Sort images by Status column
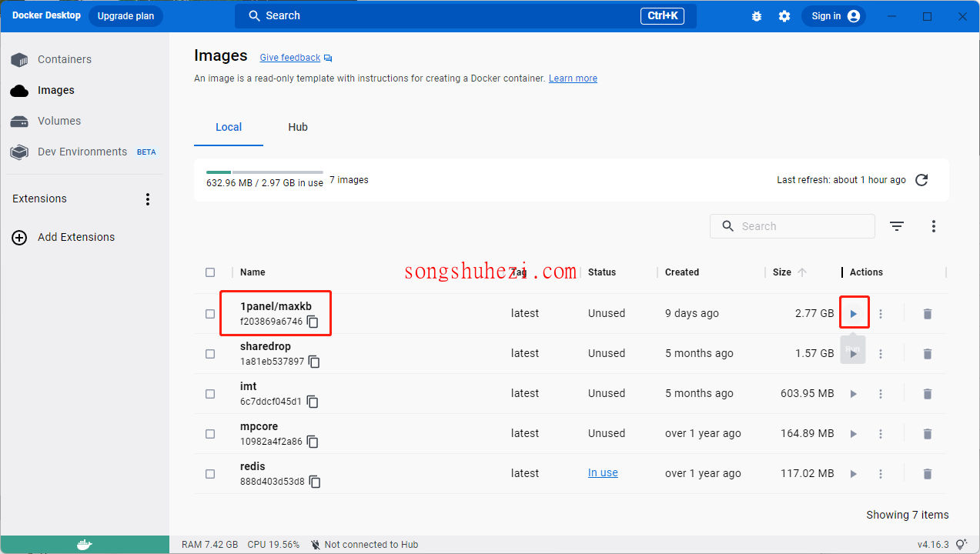This screenshot has width=980, height=554. pyautogui.click(x=602, y=272)
